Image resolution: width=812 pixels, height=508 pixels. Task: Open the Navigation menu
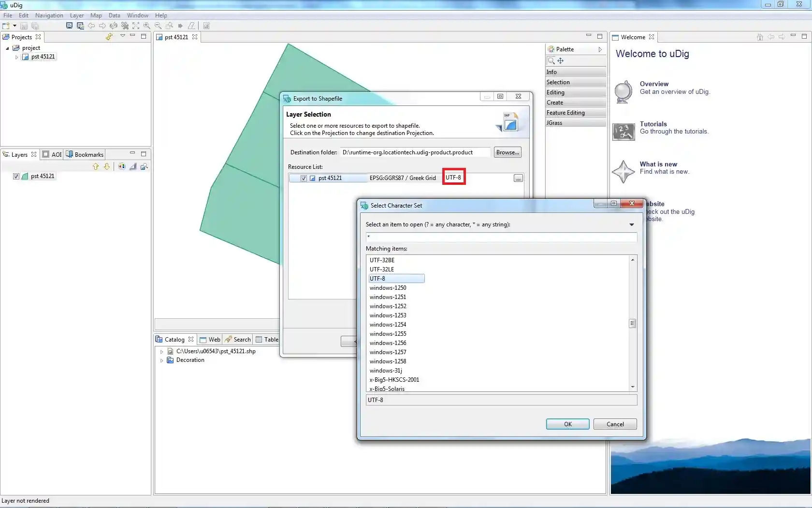click(x=49, y=15)
